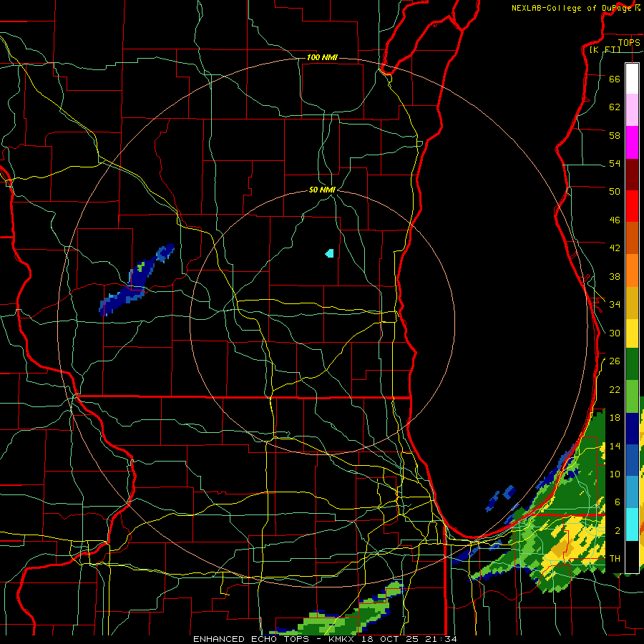Click the legend value '30'

pos(615,333)
